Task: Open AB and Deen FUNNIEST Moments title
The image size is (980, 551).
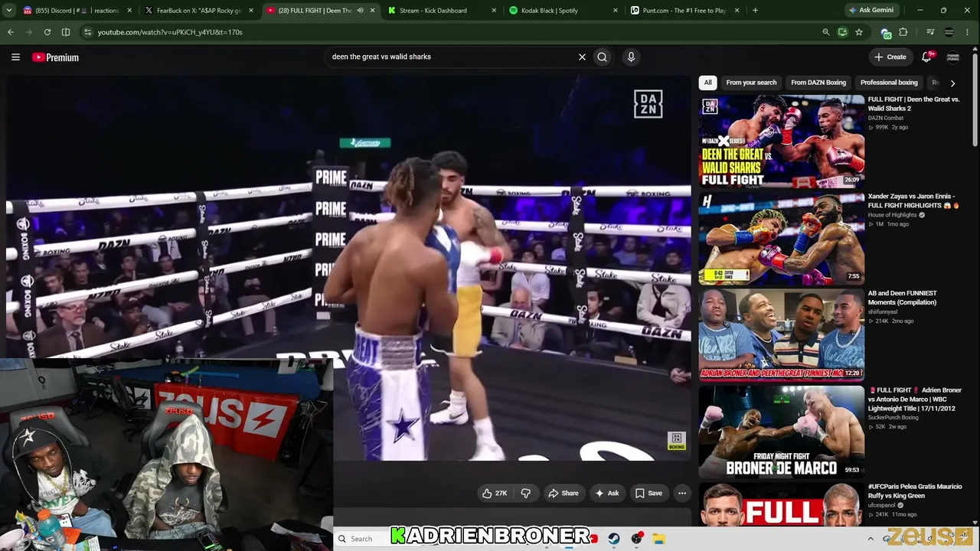Action: tap(903, 298)
